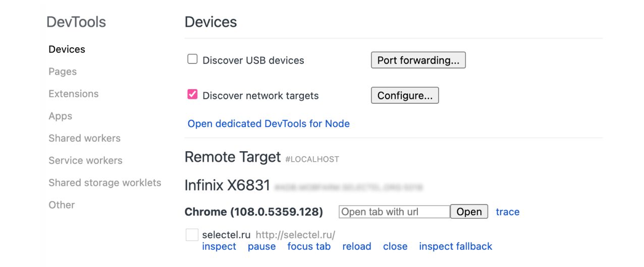
Task: Focus the Open tab with url field
Action: point(394,212)
